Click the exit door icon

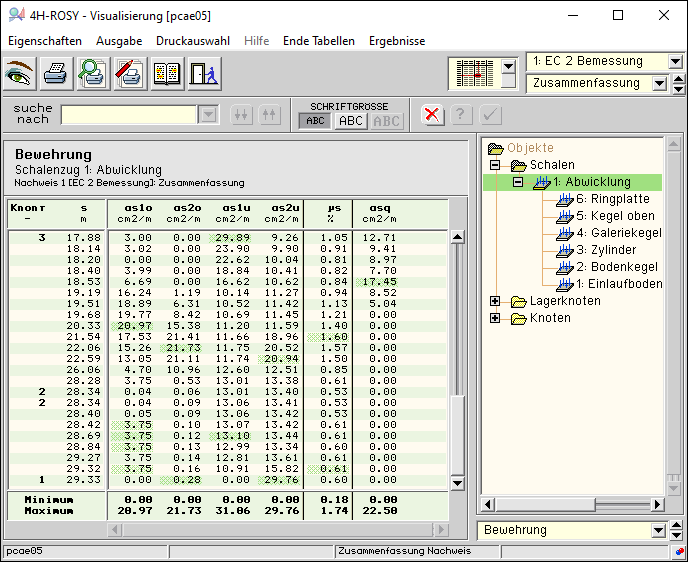tap(203, 74)
